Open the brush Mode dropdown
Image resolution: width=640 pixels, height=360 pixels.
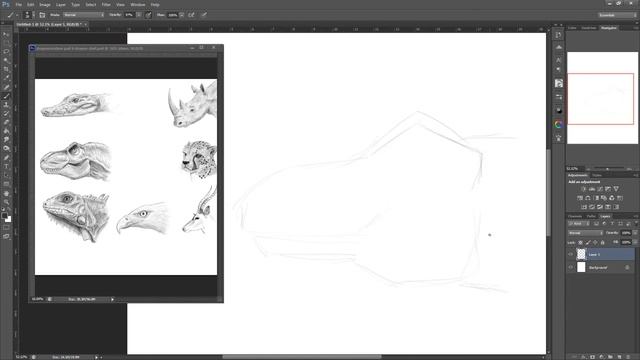pos(84,15)
